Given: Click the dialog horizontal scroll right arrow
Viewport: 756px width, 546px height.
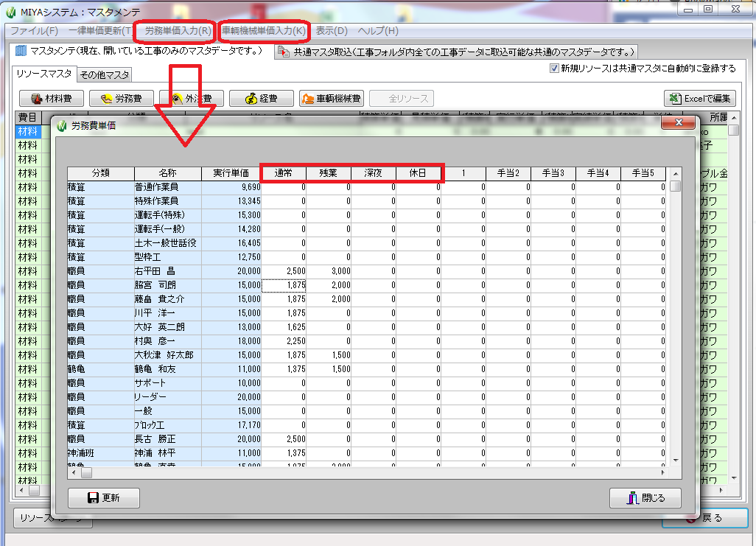Looking at the screenshot, I should click(x=663, y=473).
